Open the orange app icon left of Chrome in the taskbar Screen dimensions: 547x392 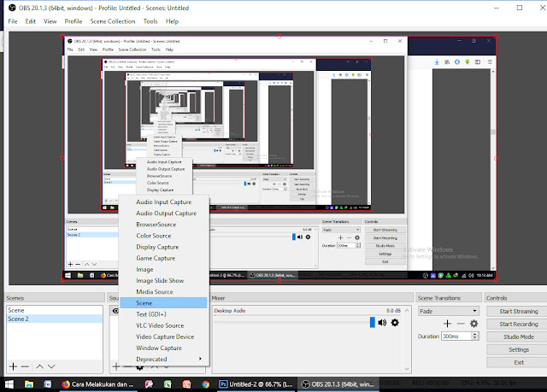(x=186, y=384)
